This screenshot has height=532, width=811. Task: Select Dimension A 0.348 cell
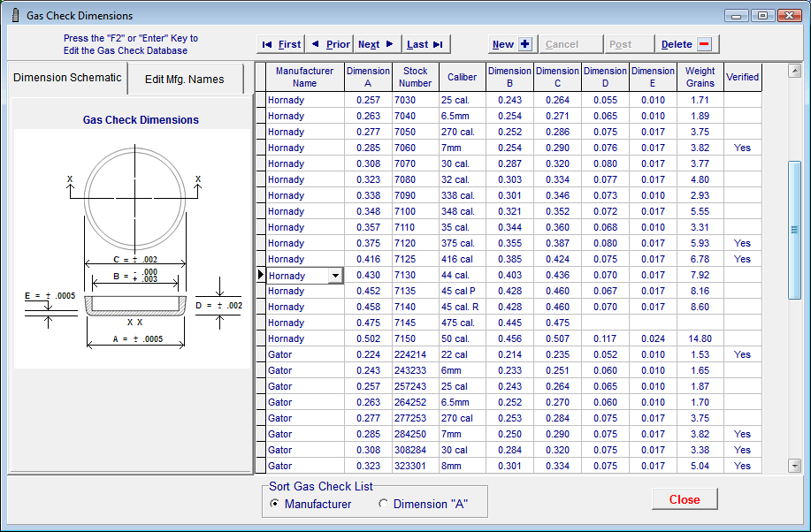tap(368, 211)
